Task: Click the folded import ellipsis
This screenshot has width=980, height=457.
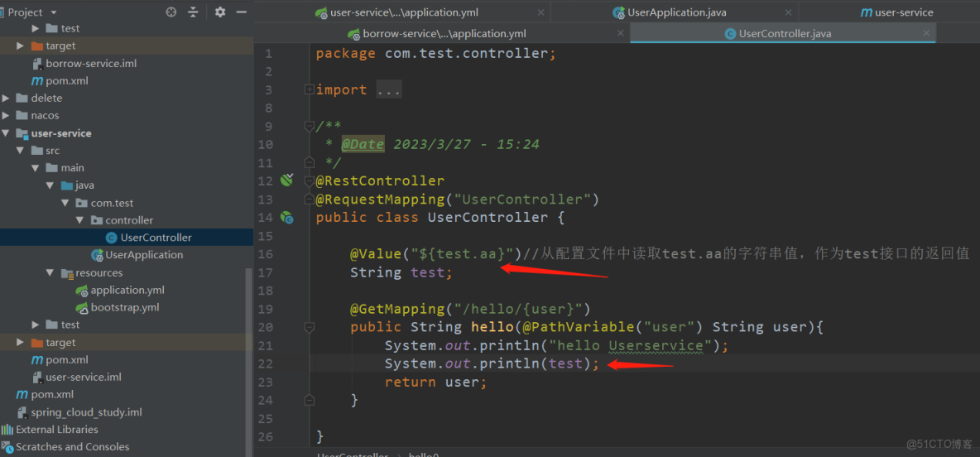Action: point(389,90)
